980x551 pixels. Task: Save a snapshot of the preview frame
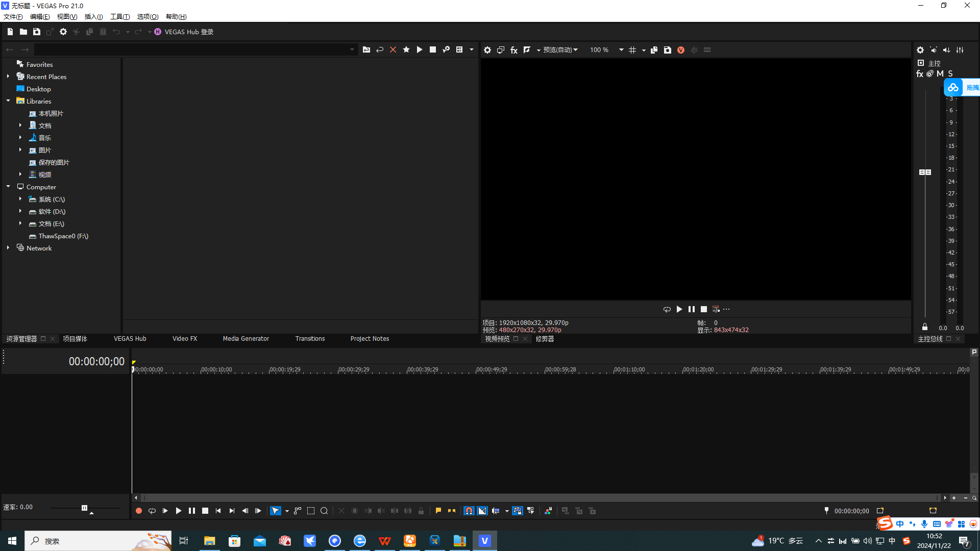pos(668,50)
